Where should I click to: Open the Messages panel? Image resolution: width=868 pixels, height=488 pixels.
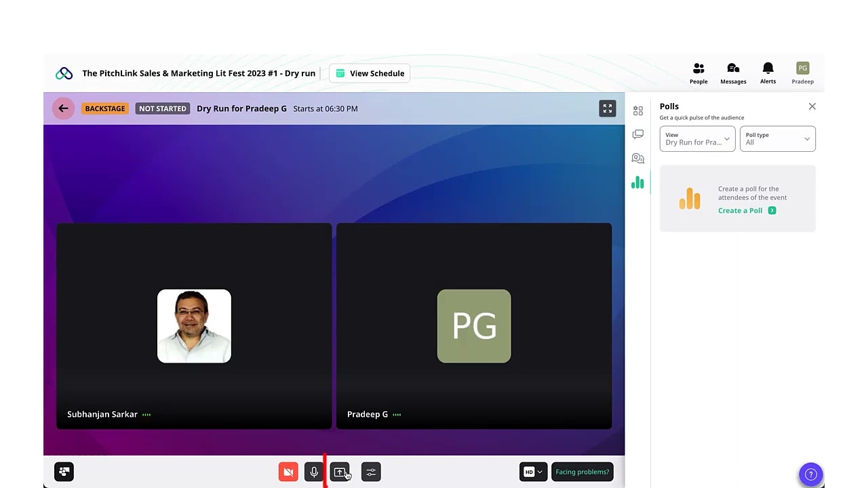coord(733,73)
